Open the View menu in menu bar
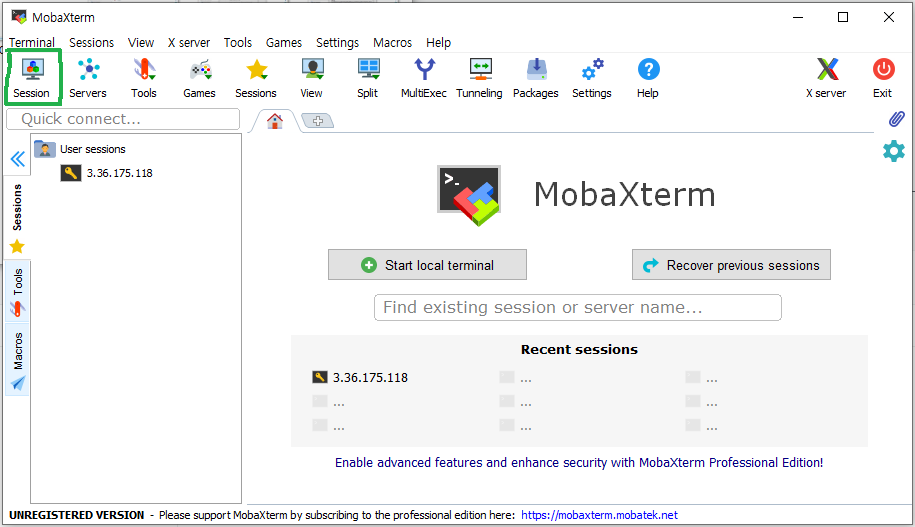 [x=141, y=43]
